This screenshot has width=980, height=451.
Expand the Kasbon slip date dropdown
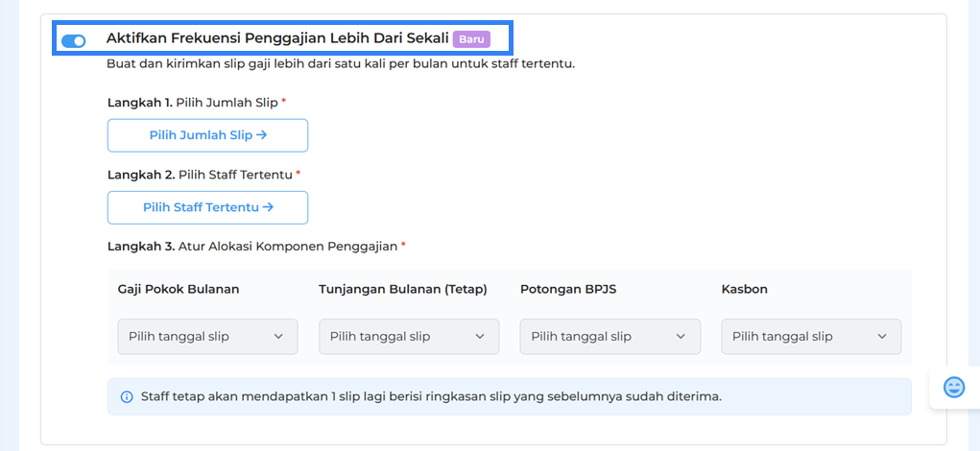[811, 337]
